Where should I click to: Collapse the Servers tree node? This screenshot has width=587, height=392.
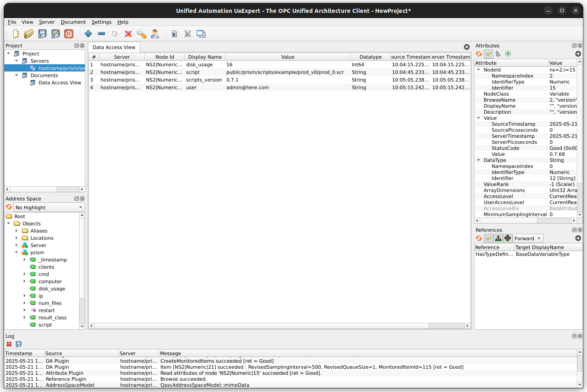(x=16, y=61)
